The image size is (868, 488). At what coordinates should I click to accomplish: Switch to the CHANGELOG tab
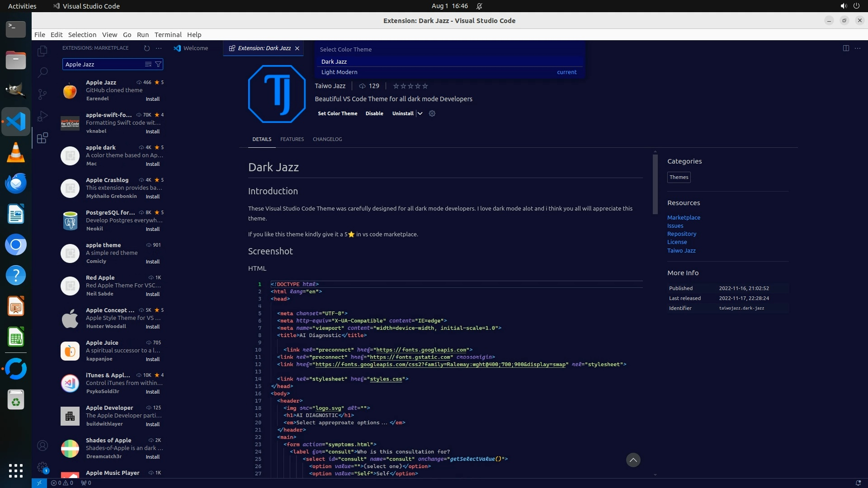click(327, 139)
